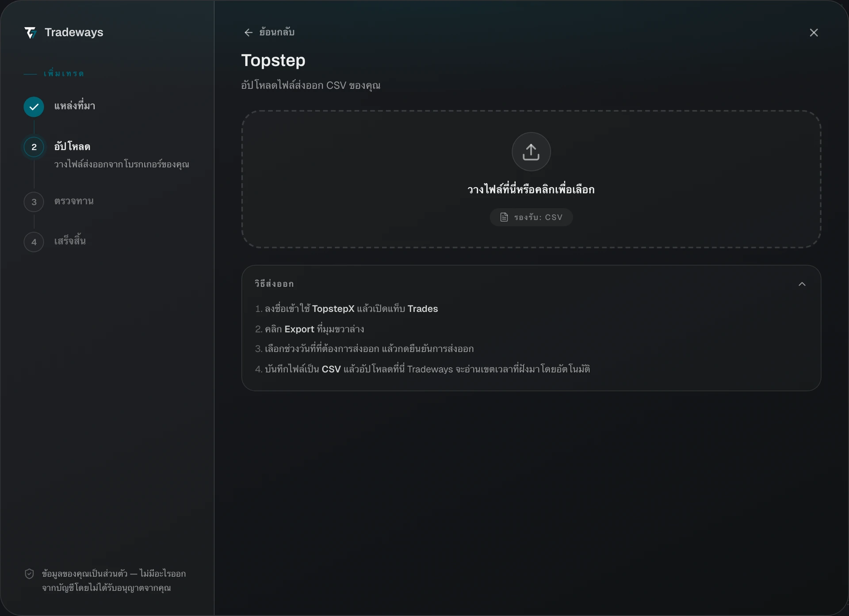
Task: Click the Tradeways logo icon
Action: (x=30, y=33)
